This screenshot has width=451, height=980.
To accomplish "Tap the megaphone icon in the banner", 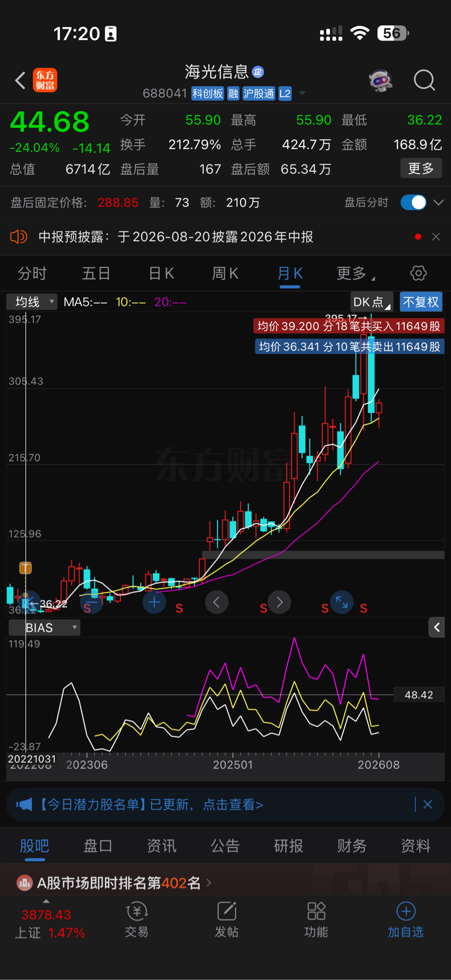I will (x=24, y=804).
